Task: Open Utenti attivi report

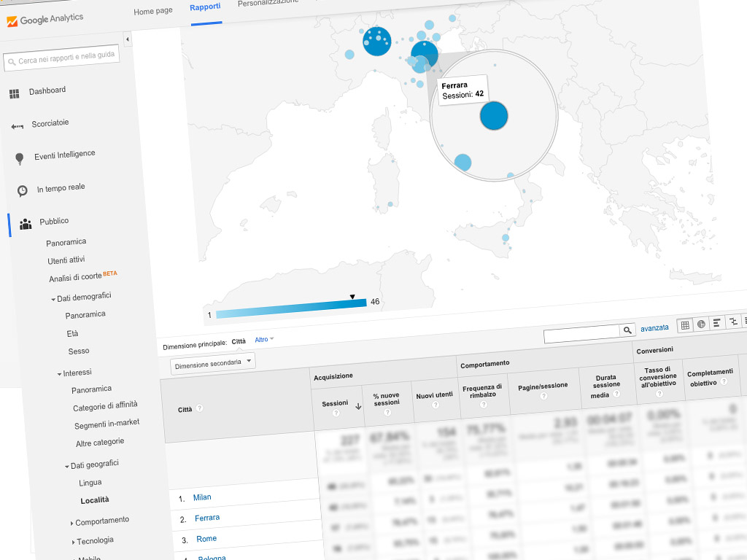Action: pos(66,260)
